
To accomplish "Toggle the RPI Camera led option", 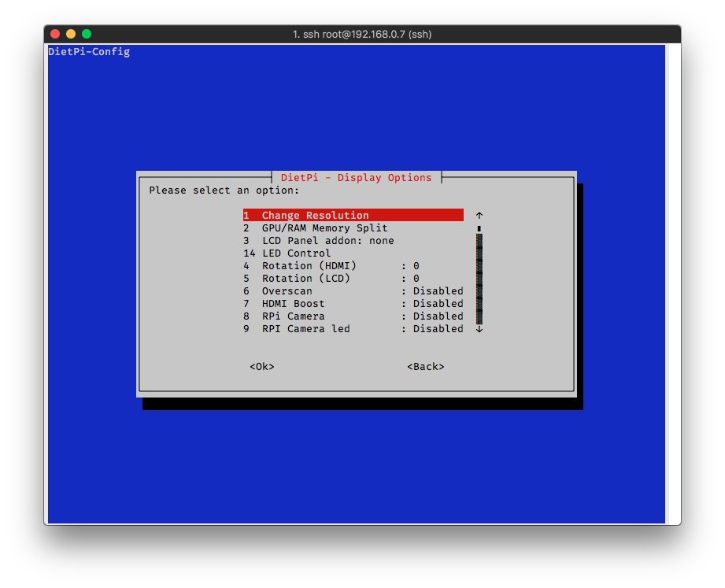I will pos(353,329).
